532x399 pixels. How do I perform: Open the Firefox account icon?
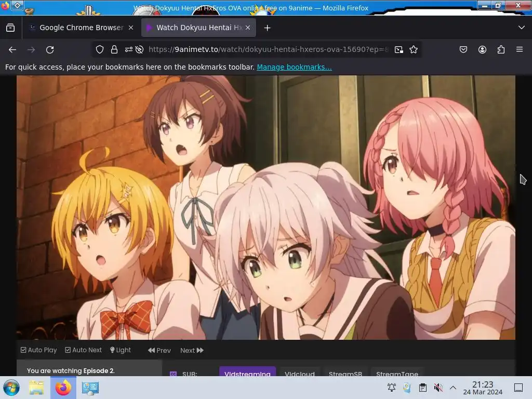[x=482, y=49]
